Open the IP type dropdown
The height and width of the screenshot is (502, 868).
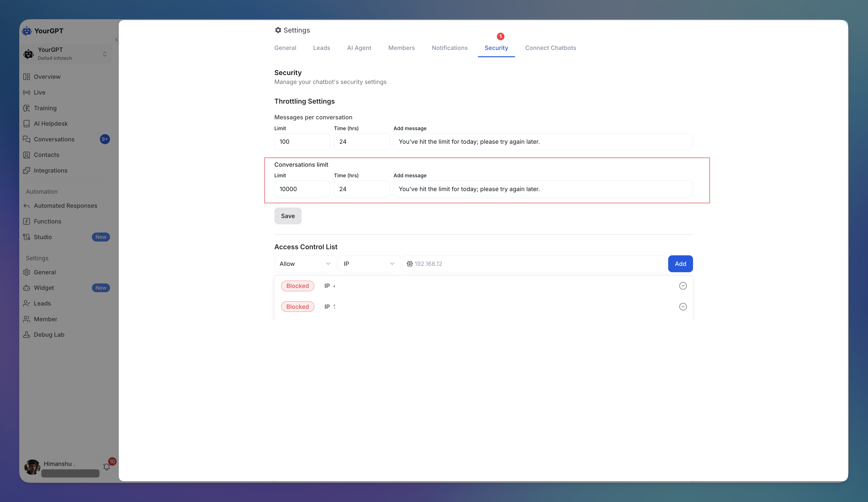tap(369, 264)
